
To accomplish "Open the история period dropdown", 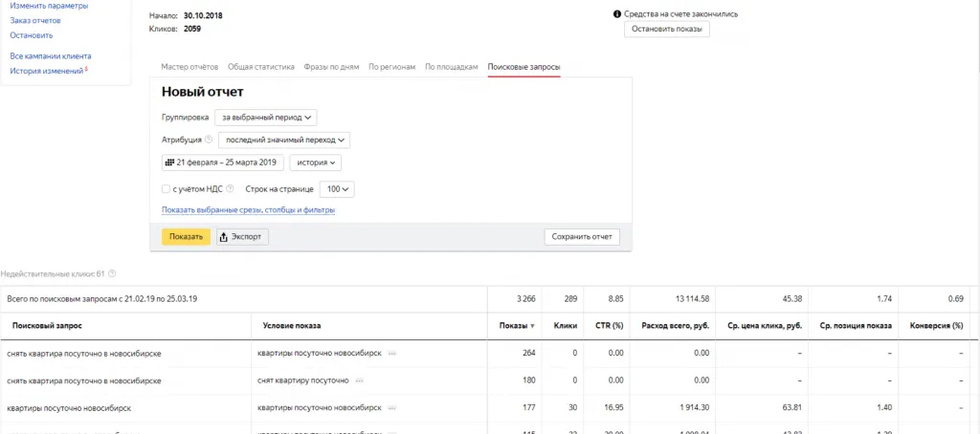I will tap(316, 163).
